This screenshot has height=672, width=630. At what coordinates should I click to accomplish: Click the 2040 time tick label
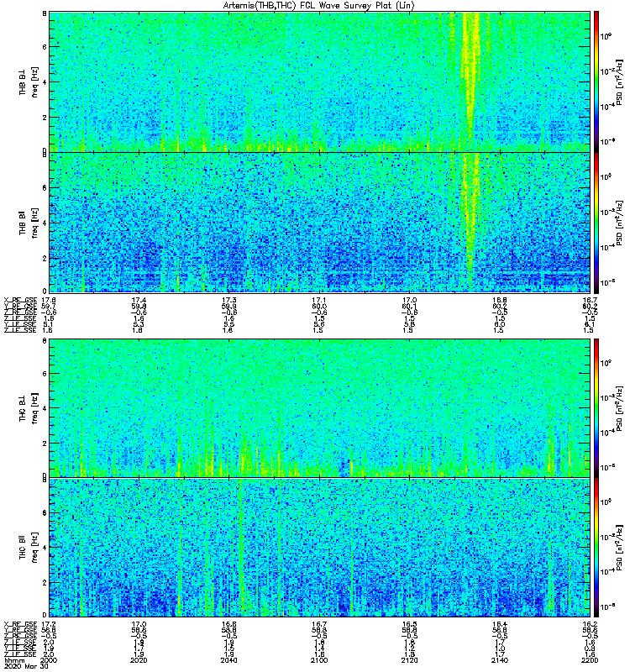pyautogui.click(x=228, y=660)
